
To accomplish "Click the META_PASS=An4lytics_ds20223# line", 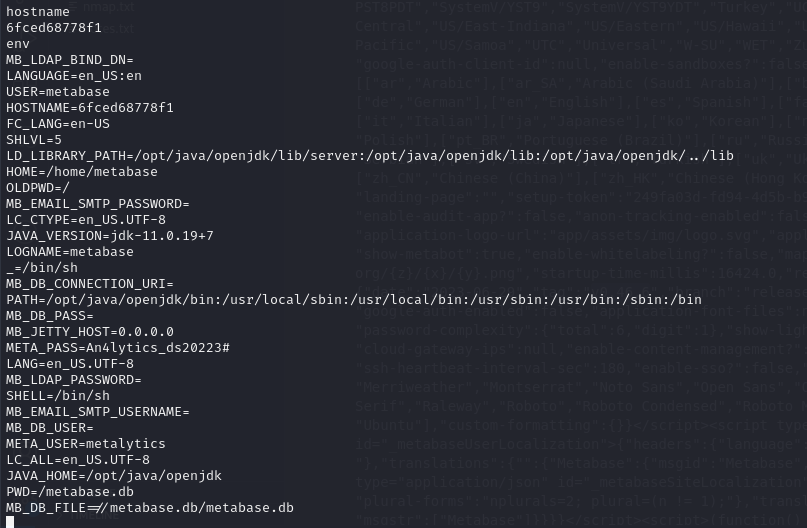I will click(118, 348).
